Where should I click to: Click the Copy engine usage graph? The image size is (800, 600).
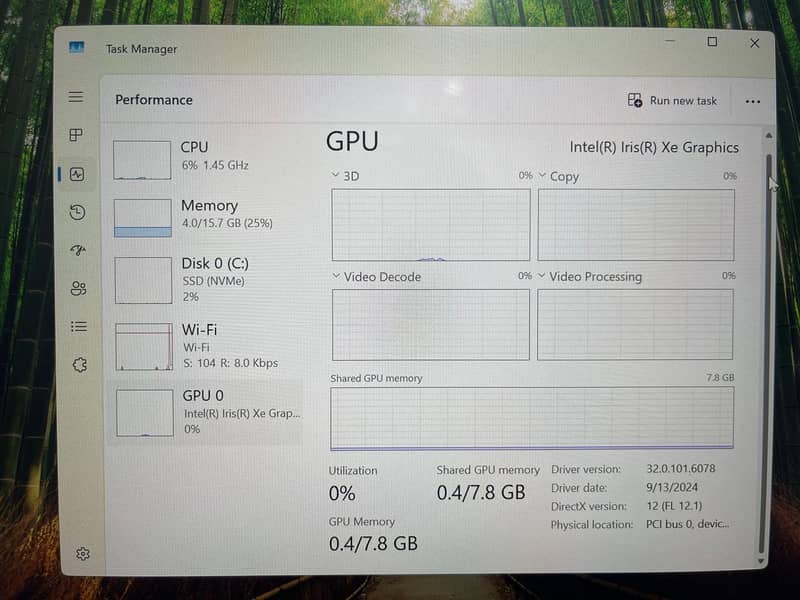(636, 225)
